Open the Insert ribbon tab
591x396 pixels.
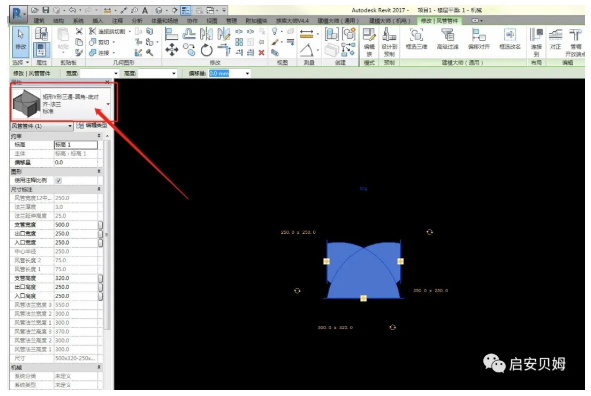coord(98,20)
